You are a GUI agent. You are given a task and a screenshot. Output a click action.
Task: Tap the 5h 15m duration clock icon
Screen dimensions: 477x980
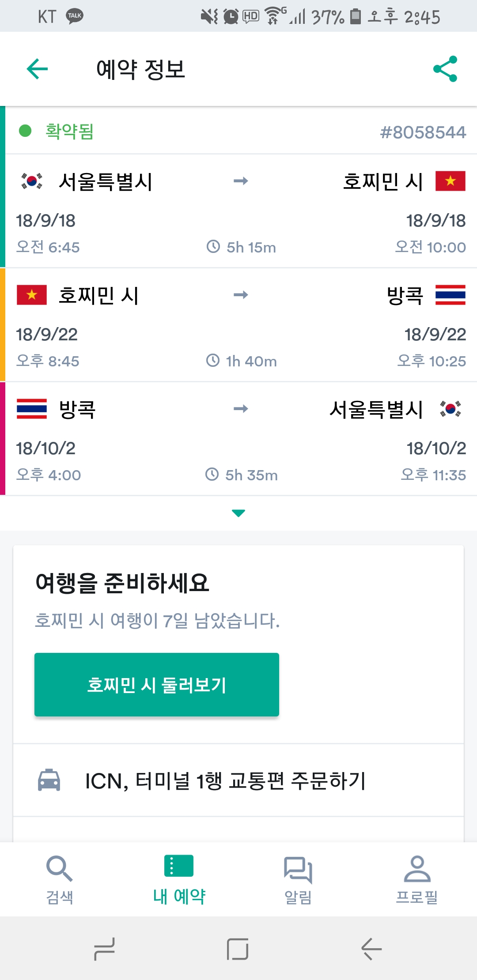click(x=213, y=246)
